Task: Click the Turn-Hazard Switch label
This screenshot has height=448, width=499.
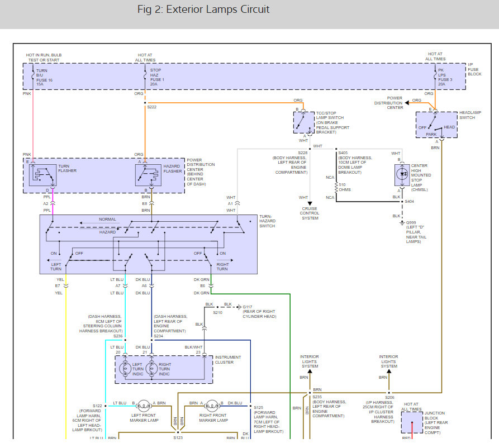Action: 267,221
